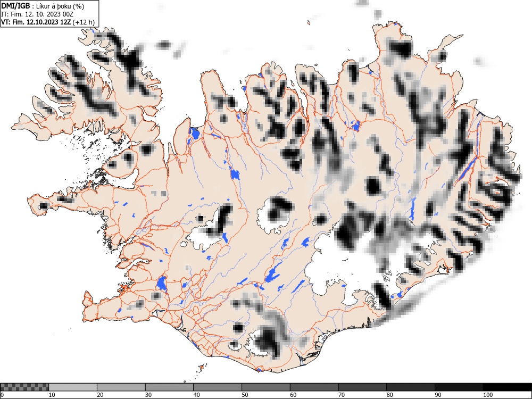Click the legend label '30'
The height and width of the screenshot is (399, 532).
click(x=148, y=395)
